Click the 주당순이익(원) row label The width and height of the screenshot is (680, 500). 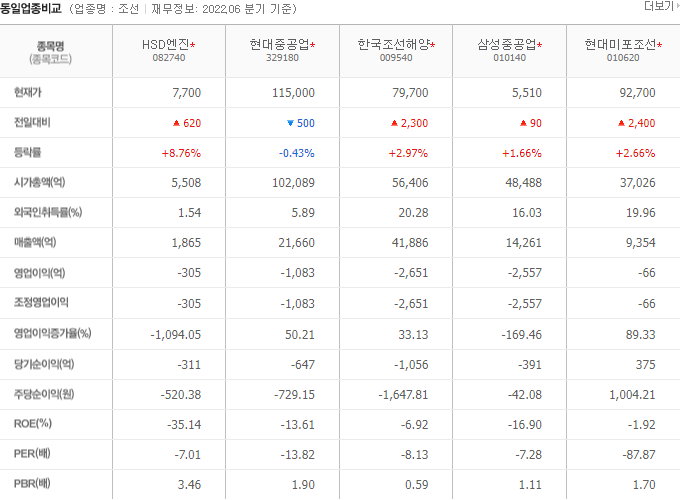point(44,394)
